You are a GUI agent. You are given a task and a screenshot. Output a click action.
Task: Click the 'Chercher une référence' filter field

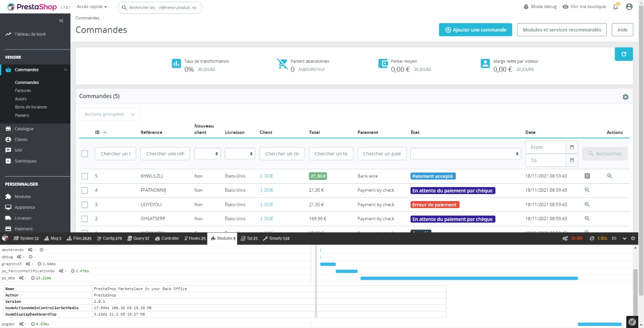(165, 154)
